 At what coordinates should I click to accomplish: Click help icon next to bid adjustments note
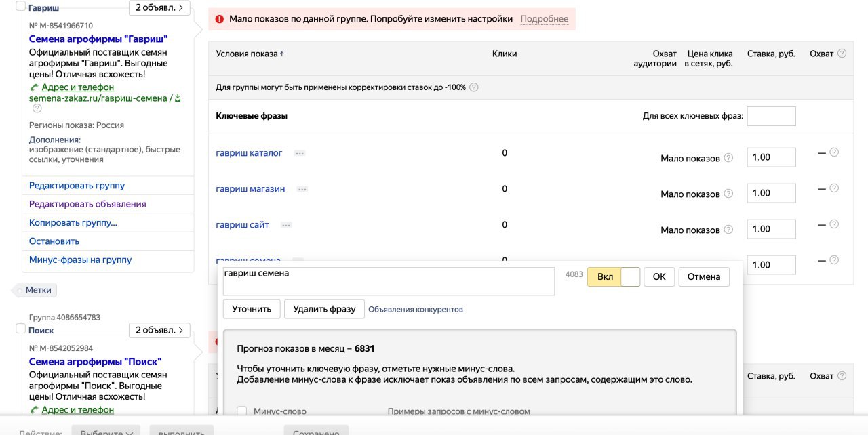click(x=474, y=87)
